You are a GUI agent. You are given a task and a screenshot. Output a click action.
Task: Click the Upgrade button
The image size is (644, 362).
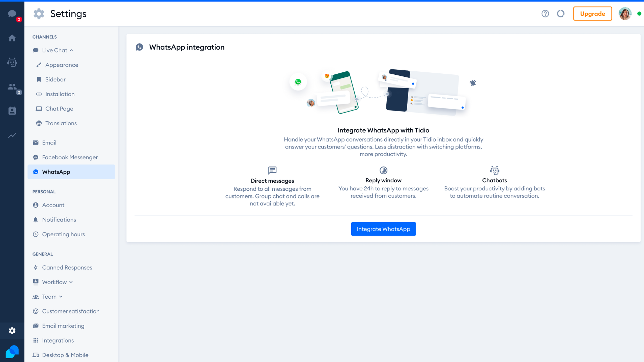(593, 14)
